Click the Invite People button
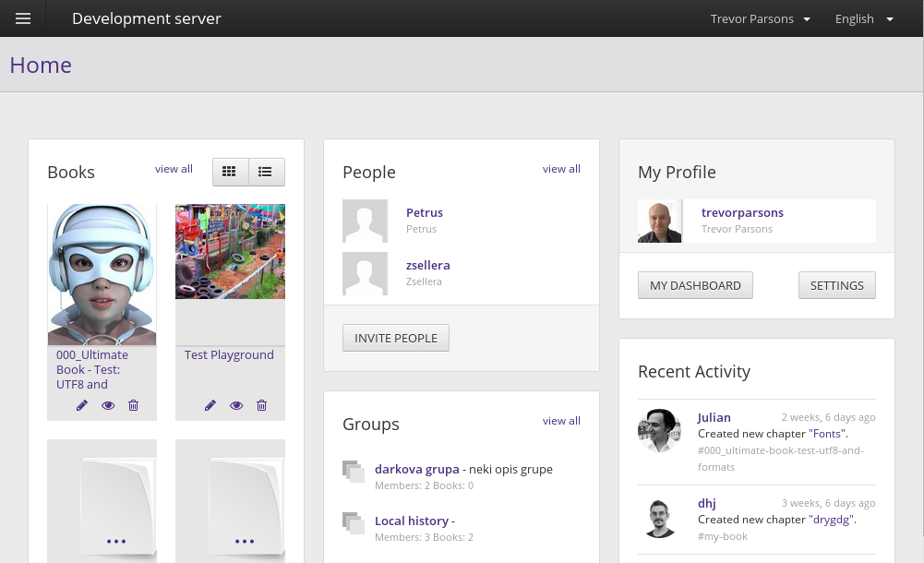924x563 pixels. point(396,338)
